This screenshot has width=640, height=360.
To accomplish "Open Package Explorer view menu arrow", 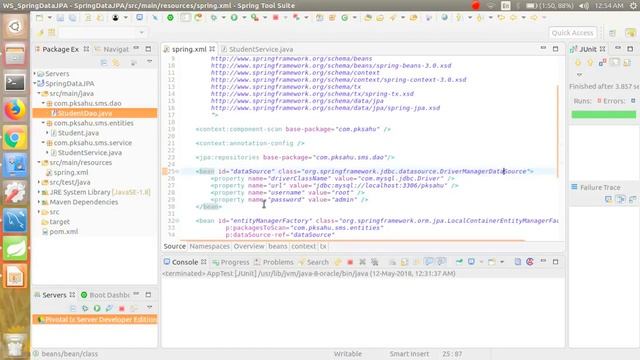I will point(150,62).
